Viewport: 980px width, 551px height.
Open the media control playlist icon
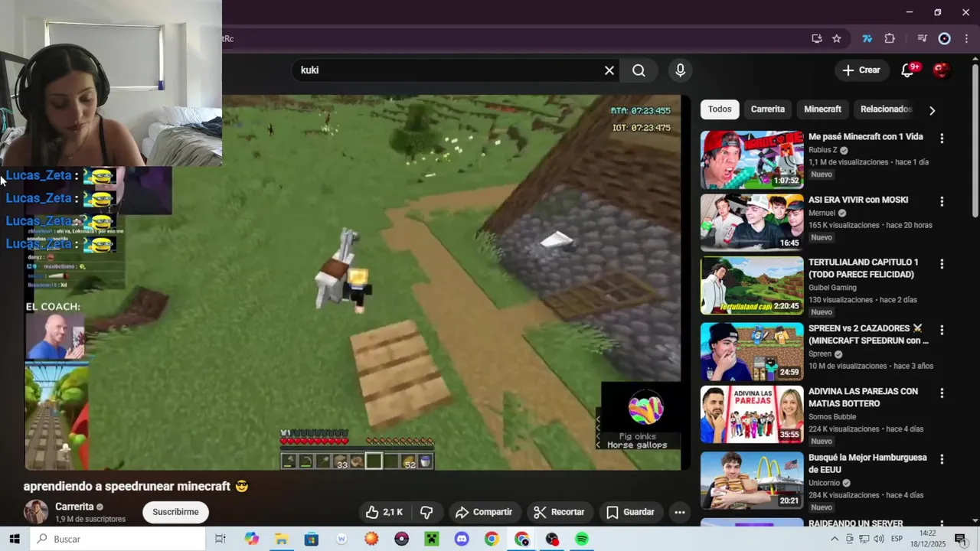(x=923, y=38)
